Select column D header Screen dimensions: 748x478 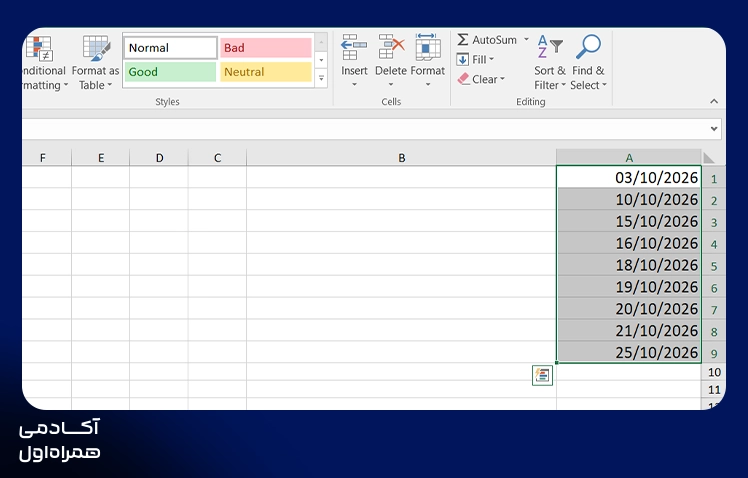pyautogui.click(x=159, y=158)
